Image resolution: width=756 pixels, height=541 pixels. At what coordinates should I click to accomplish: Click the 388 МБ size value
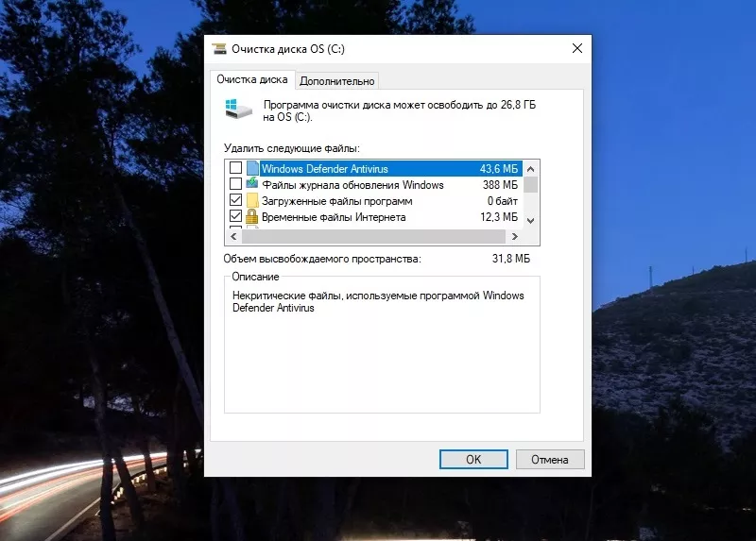pos(500,185)
